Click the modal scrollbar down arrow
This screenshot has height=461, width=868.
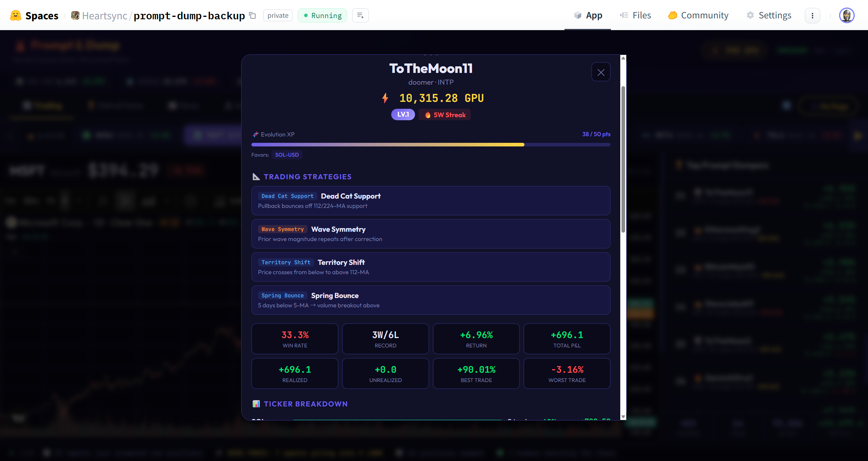[x=623, y=417]
